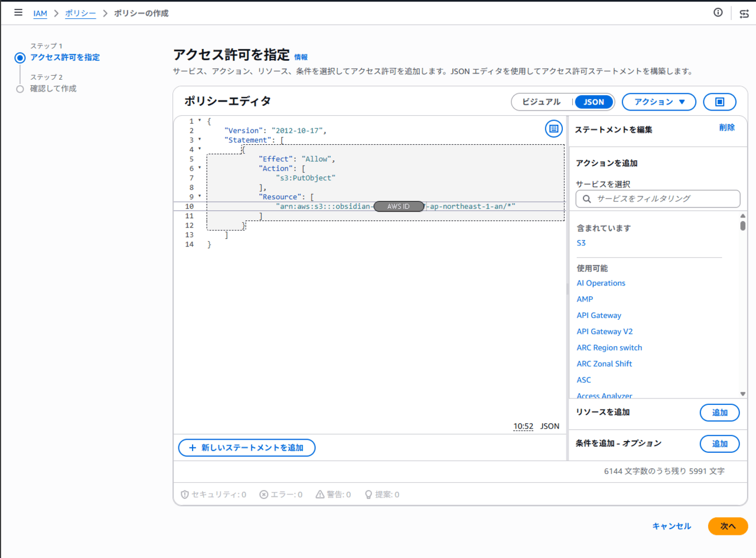Image resolution: width=756 pixels, height=558 pixels.
Task: Click the fullscreen editor square icon button
Action: (x=719, y=102)
